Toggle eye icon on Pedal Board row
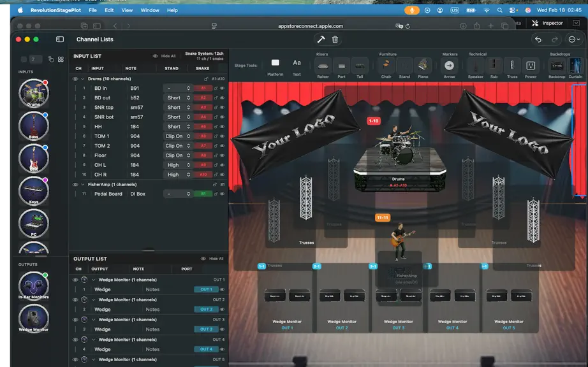Image resolution: width=588 pixels, height=367 pixels. [x=223, y=194]
